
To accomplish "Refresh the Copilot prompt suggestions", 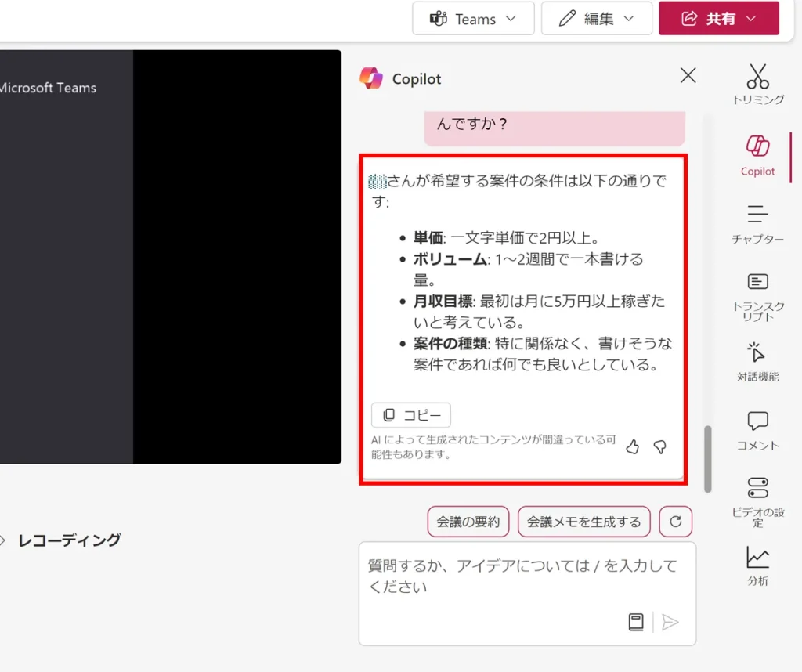I will point(675,522).
